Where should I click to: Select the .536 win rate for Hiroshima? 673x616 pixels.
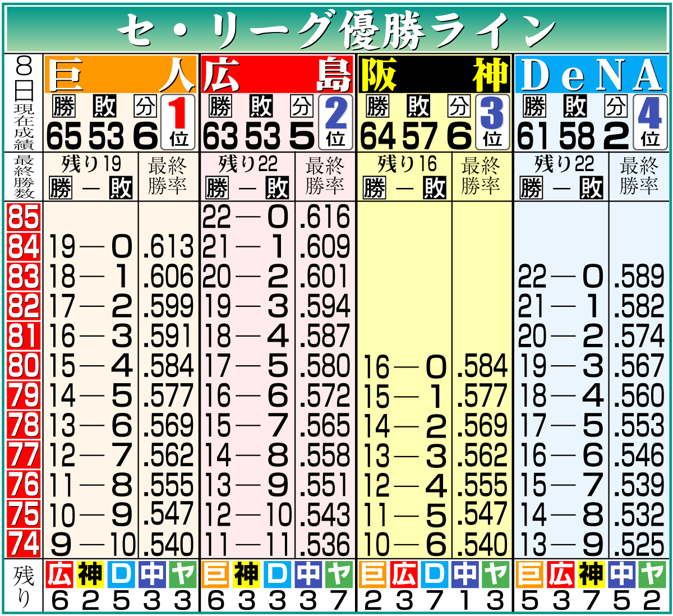pyautogui.click(x=325, y=545)
